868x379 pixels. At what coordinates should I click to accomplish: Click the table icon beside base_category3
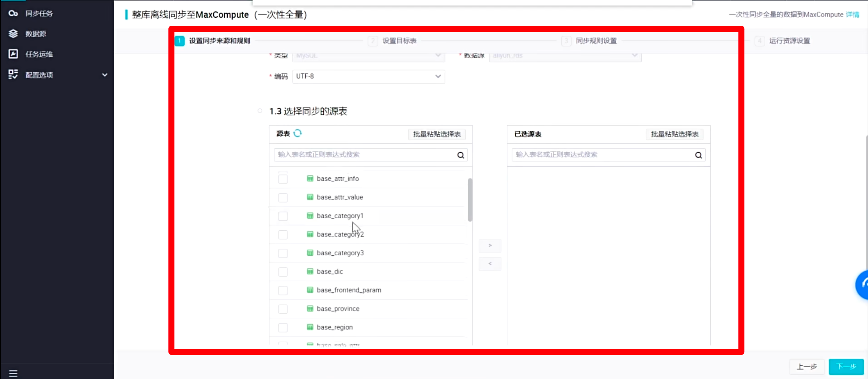click(310, 253)
